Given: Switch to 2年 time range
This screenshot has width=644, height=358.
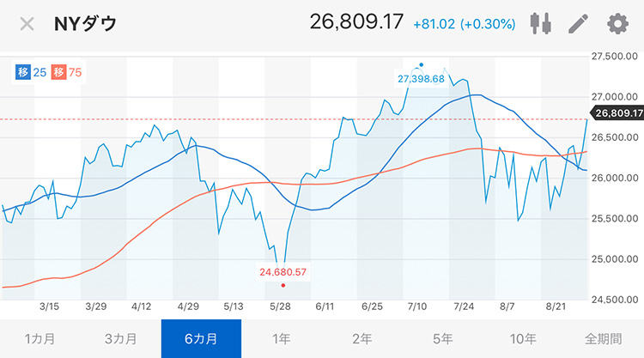Looking at the screenshot, I should pos(361,339).
